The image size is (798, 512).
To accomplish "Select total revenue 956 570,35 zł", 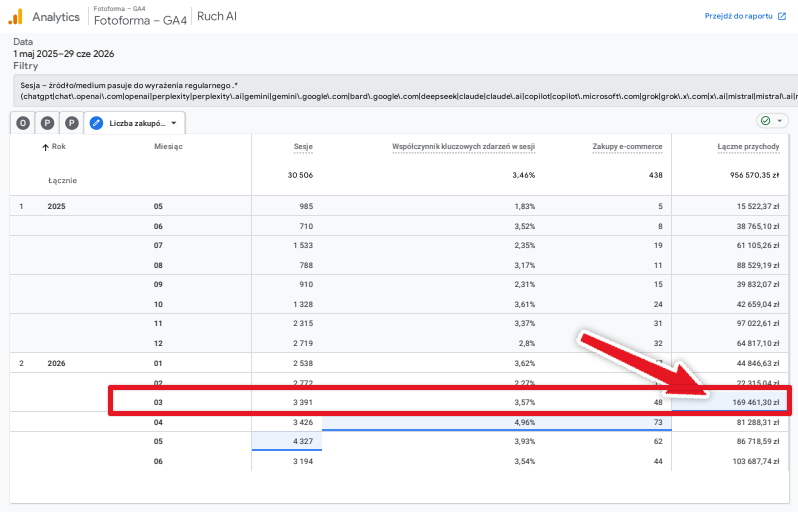I will pos(754,175).
